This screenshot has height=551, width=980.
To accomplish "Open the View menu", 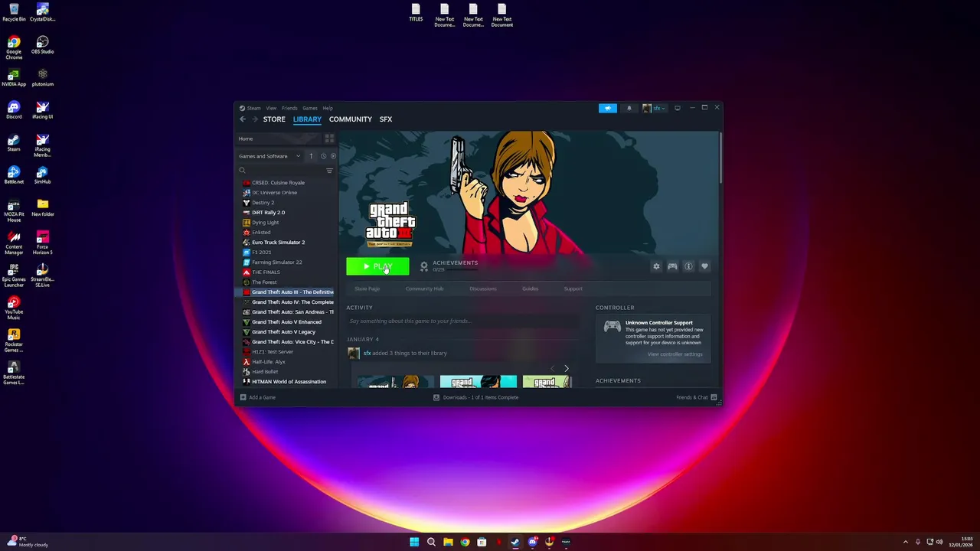I will (x=271, y=108).
